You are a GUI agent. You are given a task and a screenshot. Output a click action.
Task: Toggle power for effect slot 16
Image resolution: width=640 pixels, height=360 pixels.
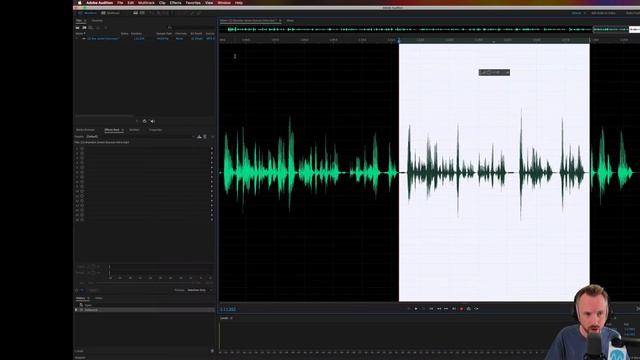[82, 220]
